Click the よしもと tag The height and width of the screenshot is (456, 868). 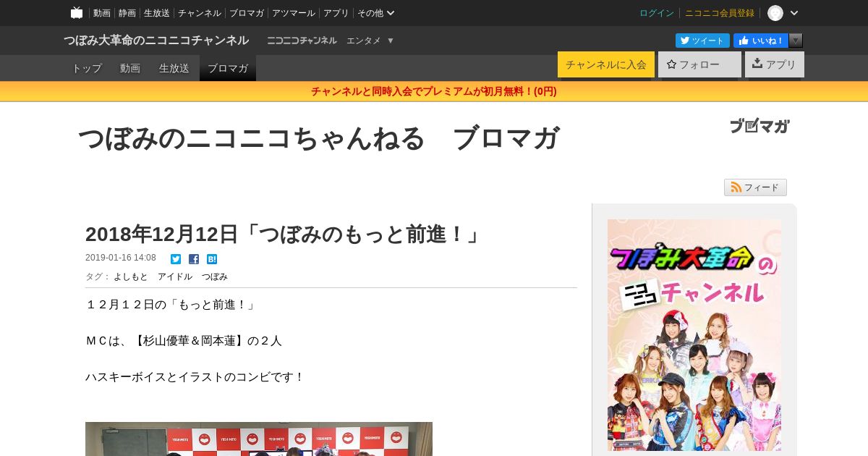pos(130,276)
